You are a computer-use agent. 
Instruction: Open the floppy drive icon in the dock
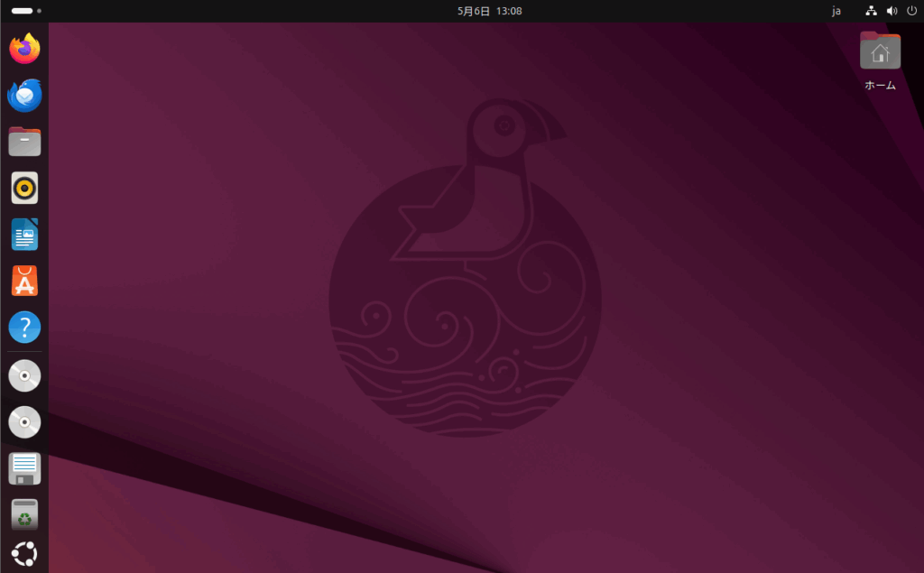click(x=24, y=468)
